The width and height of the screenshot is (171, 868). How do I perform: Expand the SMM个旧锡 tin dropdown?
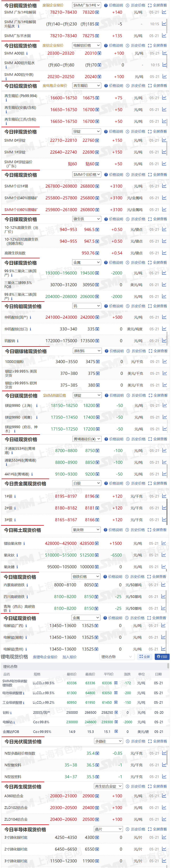click(x=87, y=175)
